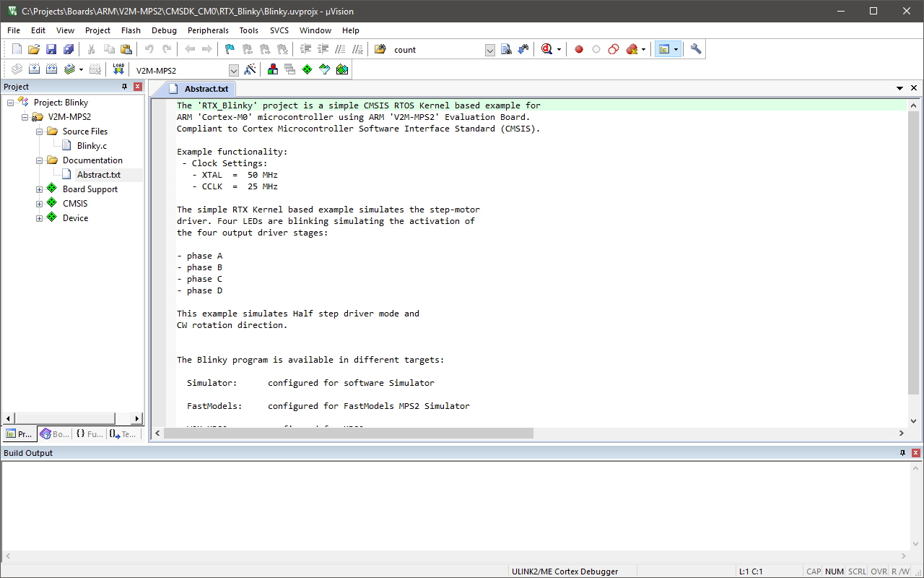The width and height of the screenshot is (924, 578).
Task: Save the current file using floppy icon
Action: click(51, 49)
